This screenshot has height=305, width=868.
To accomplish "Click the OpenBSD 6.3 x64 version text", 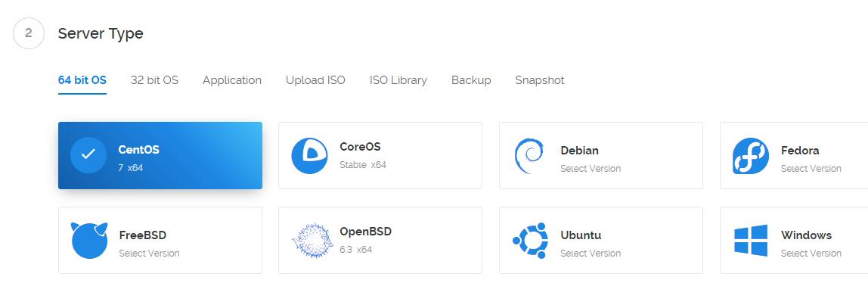I will click(356, 250).
